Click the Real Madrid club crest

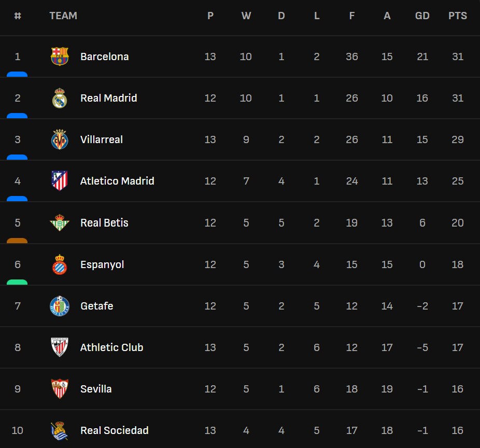[x=60, y=98]
